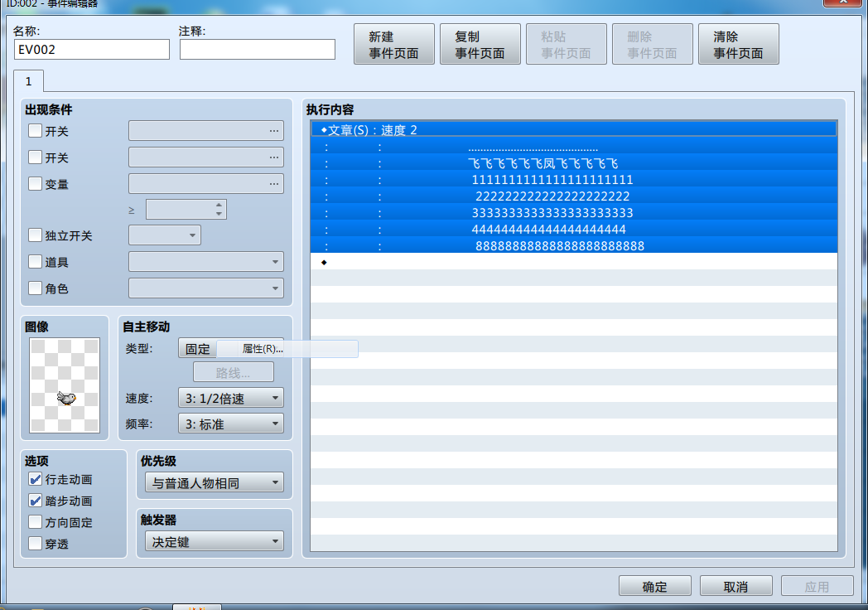Open the 速度 dropdown showing 1/2倍速
Image resolution: width=868 pixels, height=610 pixels.
(x=231, y=398)
